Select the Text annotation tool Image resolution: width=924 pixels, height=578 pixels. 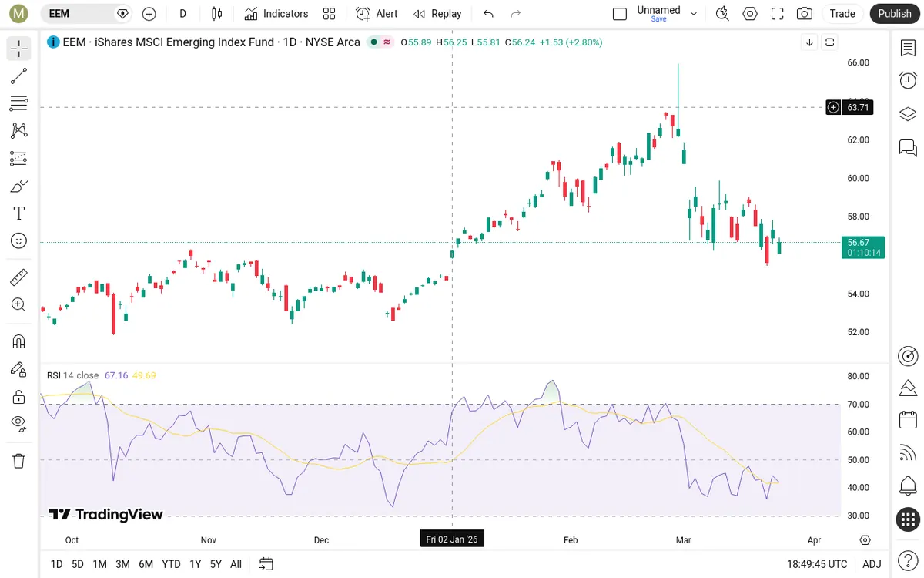[x=19, y=213]
